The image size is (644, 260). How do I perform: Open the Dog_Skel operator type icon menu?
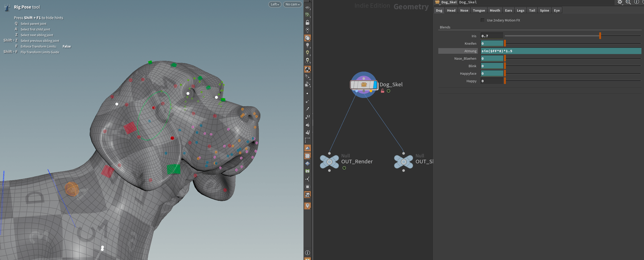(437, 2)
